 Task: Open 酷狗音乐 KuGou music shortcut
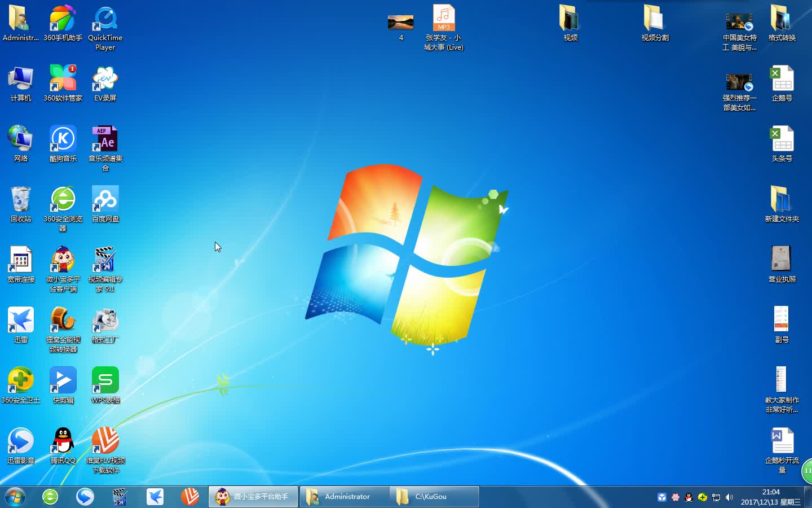63,144
